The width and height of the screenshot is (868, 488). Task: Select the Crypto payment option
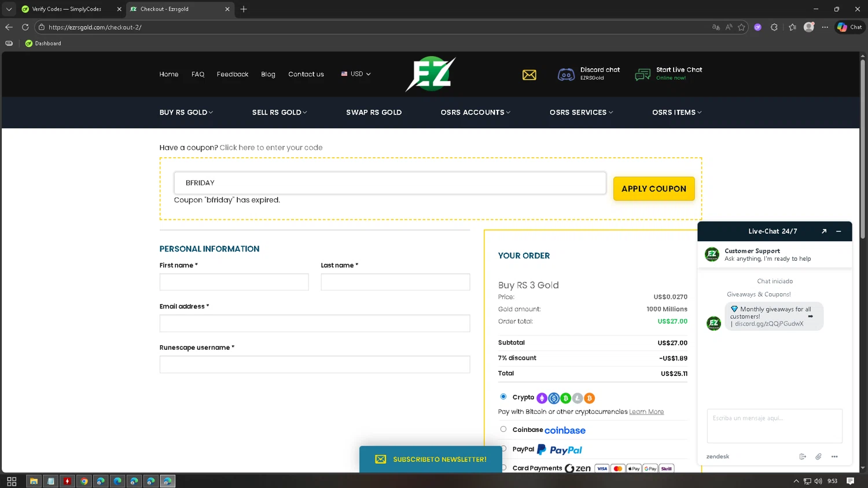[x=503, y=397]
